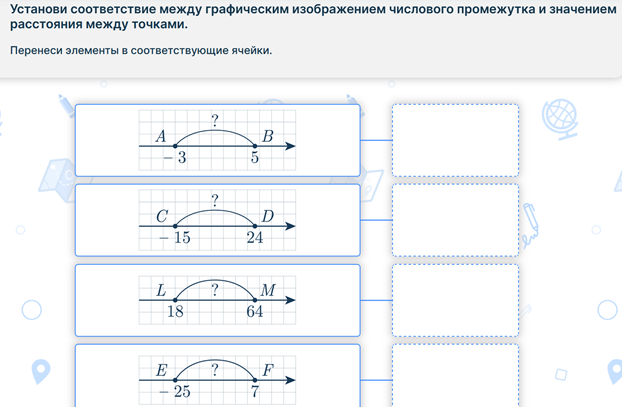Click the large circle on left edge
622x407 pixels.
pyautogui.click(x=32, y=310)
